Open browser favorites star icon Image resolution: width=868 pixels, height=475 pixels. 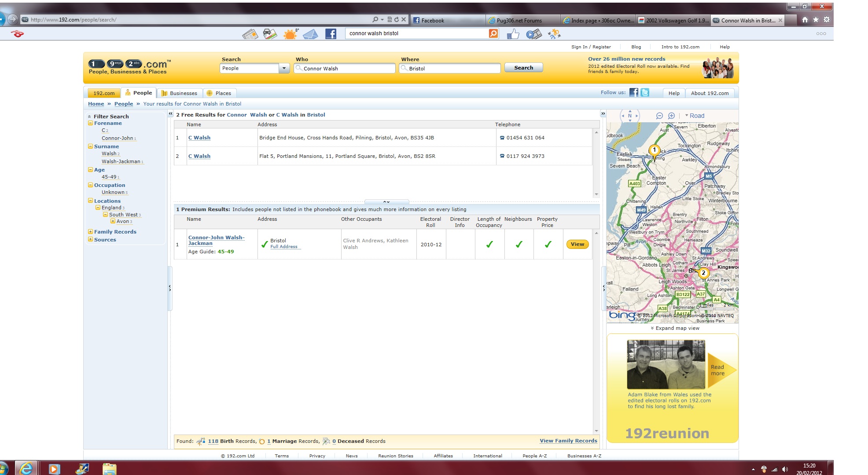[x=816, y=20]
